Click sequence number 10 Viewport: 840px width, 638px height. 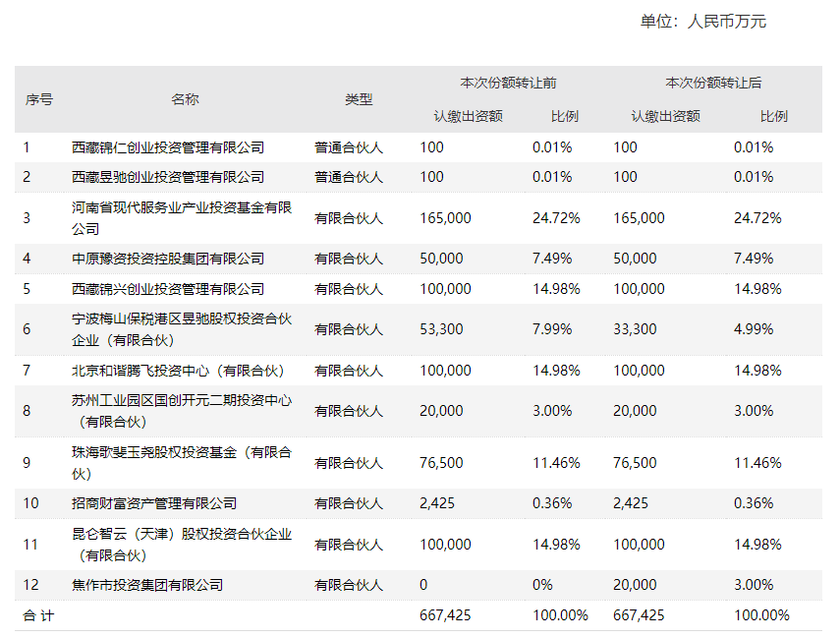tap(31, 503)
